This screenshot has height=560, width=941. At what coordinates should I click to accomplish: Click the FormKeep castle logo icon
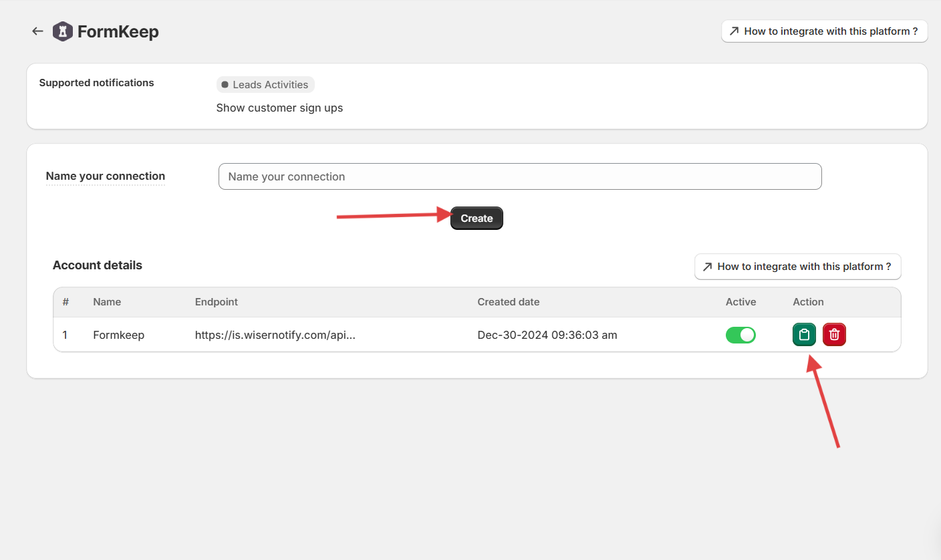[x=62, y=31]
